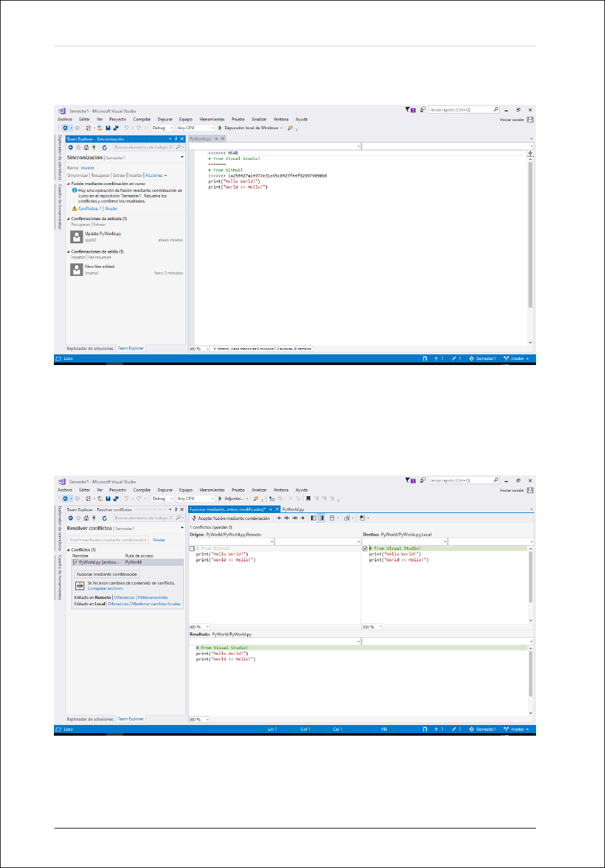Select PyWorld.py conflict row in bottom screenshot
Image resolution: width=605 pixels, height=868 pixels.
[127, 562]
